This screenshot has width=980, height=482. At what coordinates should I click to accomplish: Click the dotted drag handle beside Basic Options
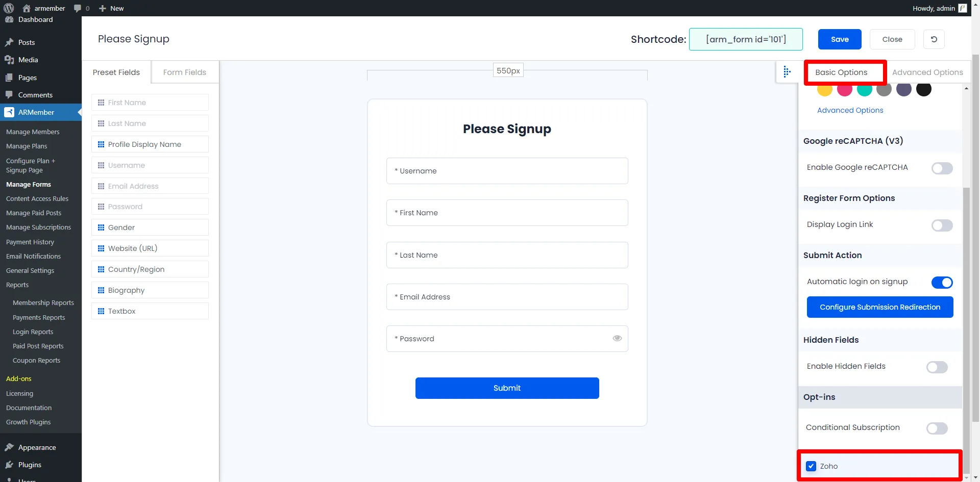click(787, 71)
